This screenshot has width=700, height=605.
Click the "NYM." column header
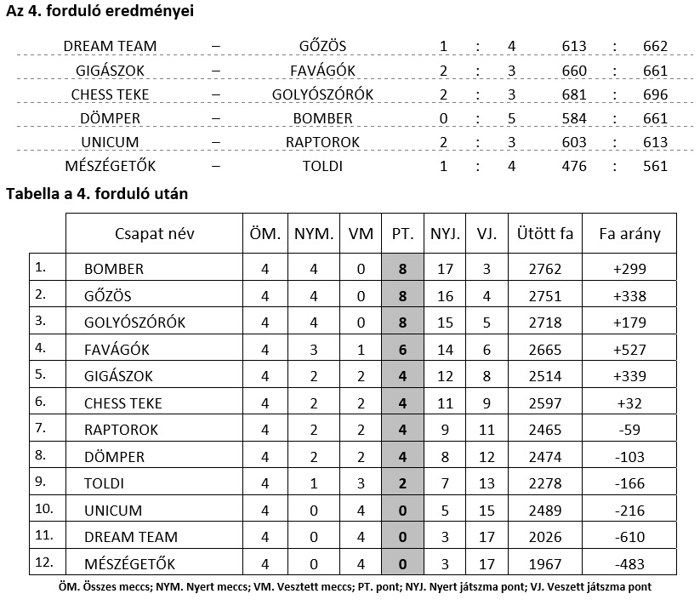(314, 234)
